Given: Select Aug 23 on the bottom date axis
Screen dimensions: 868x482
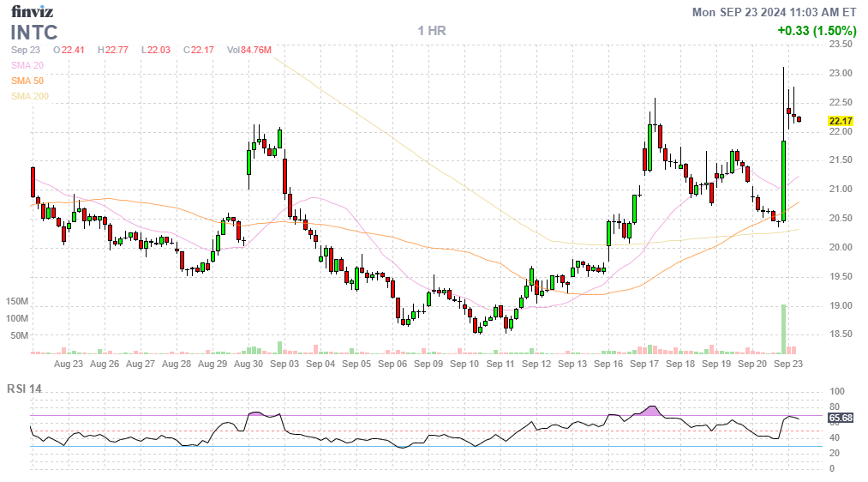Looking at the screenshot, I should (x=68, y=364).
